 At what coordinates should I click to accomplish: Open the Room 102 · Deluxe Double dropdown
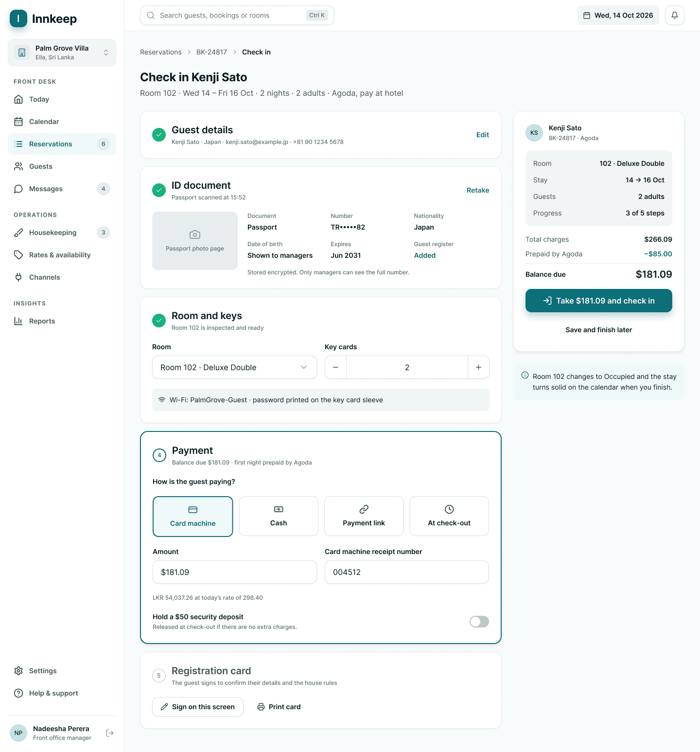234,367
